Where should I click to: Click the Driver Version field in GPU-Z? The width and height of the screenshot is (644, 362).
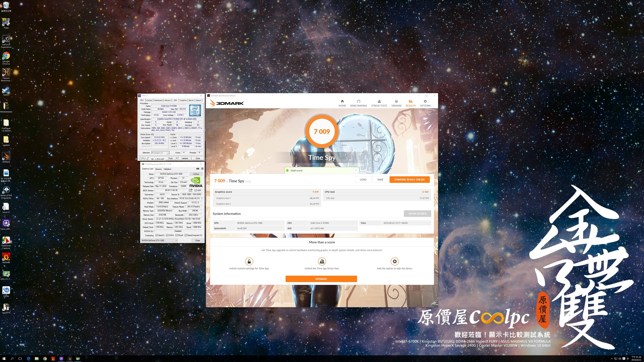pyautogui.click(x=178, y=219)
